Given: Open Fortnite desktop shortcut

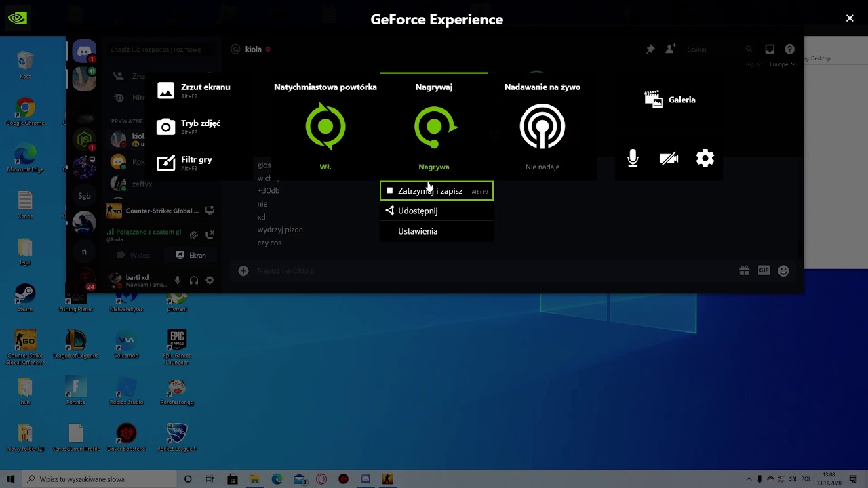Looking at the screenshot, I should pos(76,391).
